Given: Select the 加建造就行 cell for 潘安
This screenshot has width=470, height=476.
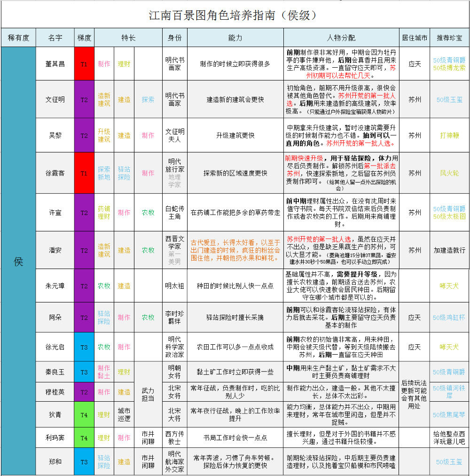Looking at the screenshot, I should pos(449,250).
